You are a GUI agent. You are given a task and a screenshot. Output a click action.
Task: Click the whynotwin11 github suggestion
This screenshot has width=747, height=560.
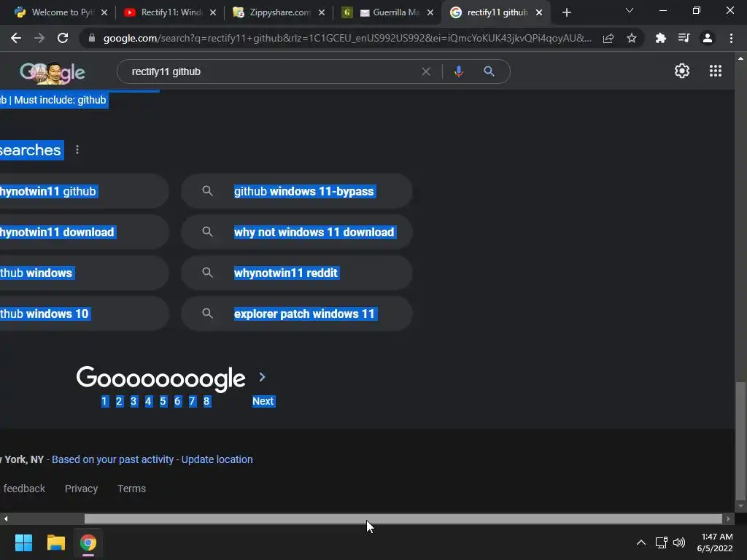[84, 191]
